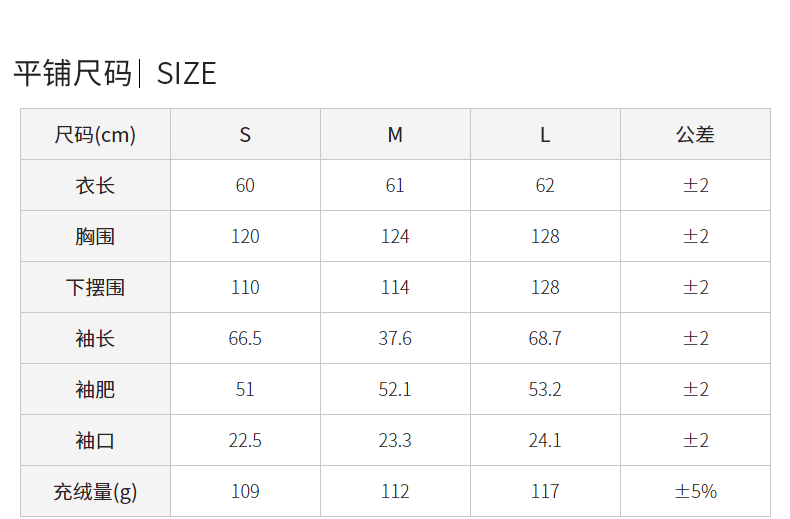
Task: Click the 衣长 row label
Action: (x=95, y=185)
